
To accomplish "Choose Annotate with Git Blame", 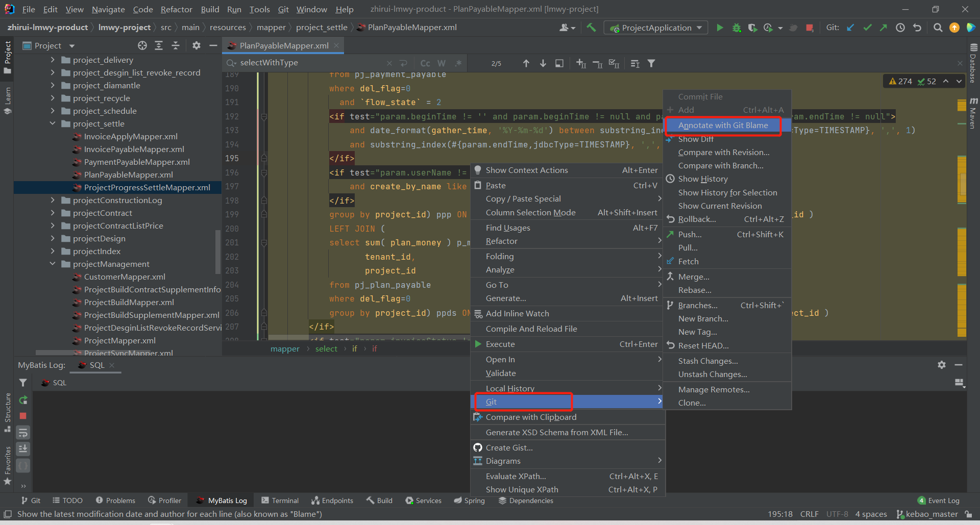I will coord(723,125).
